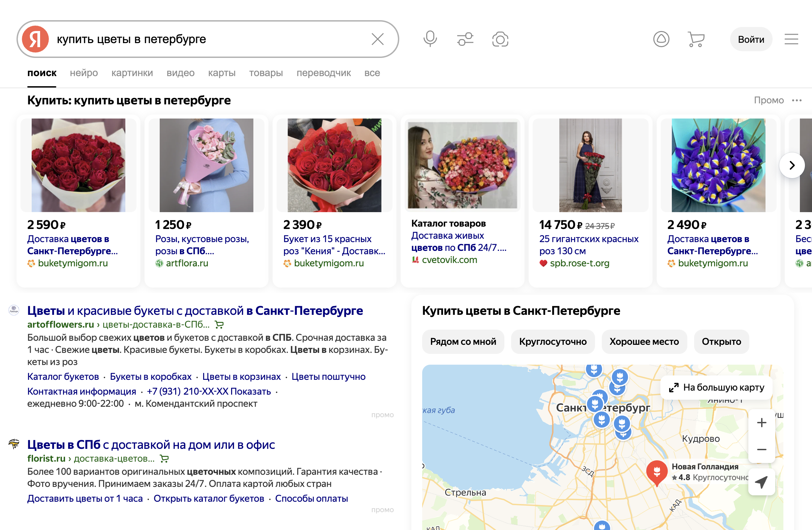Switch to the карты tab
Viewport: 812px width, 530px height.
click(222, 73)
